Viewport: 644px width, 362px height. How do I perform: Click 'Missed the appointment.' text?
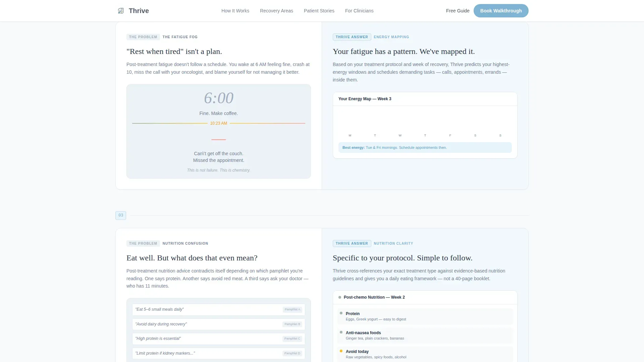pos(219,160)
